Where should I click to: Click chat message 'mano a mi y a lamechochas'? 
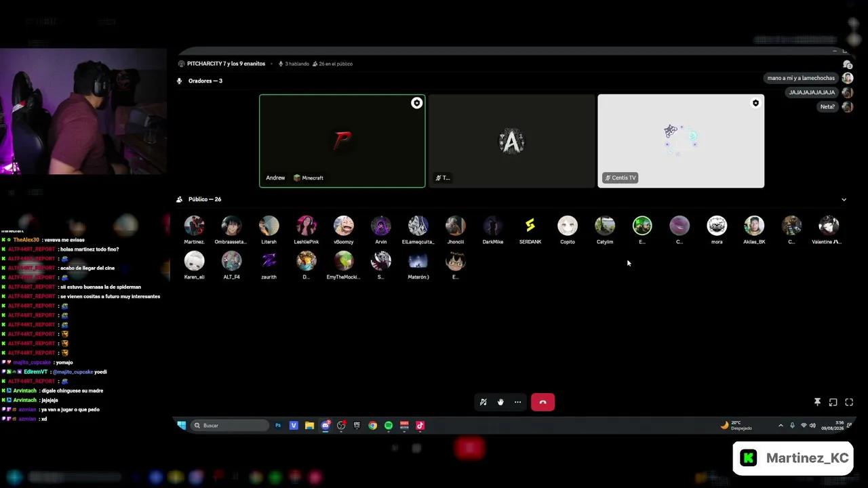(801, 78)
